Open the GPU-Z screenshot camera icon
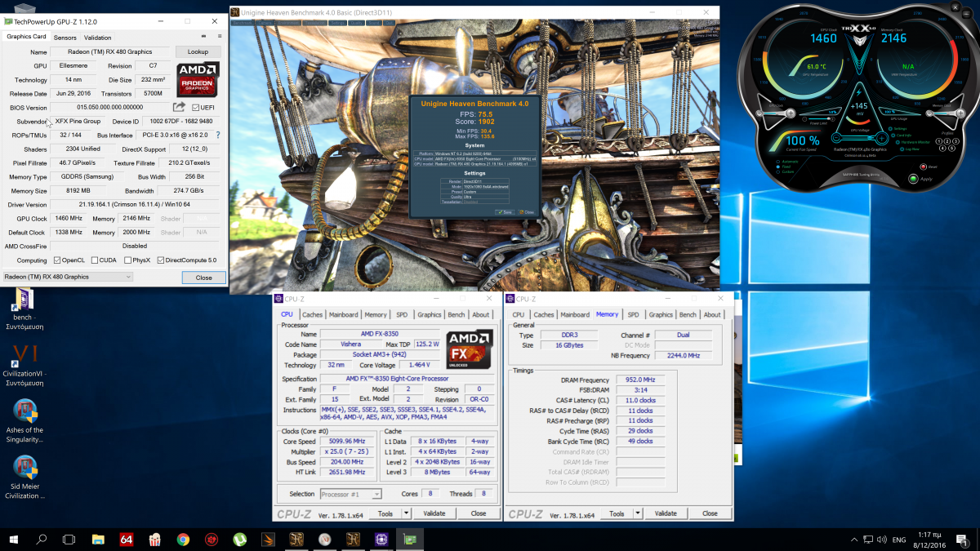Viewport: 980px width, 551px height. click(x=203, y=37)
